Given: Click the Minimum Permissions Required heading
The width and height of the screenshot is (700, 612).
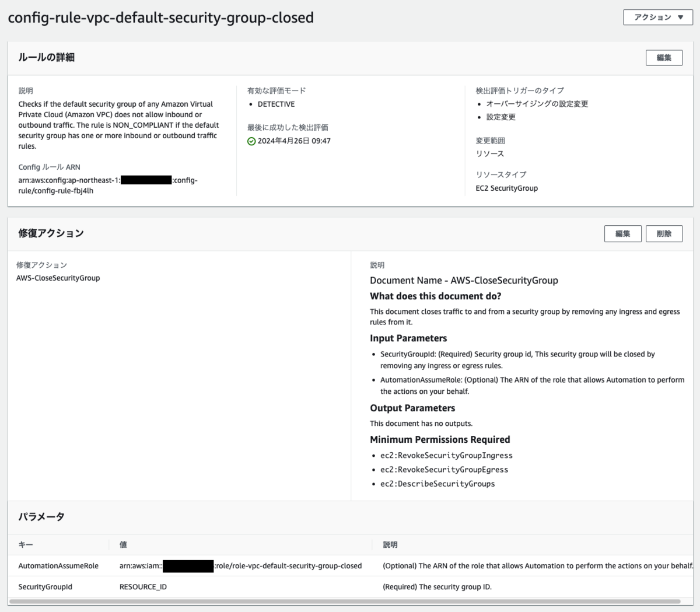Looking at the screenshot, I should pos(440,440).
